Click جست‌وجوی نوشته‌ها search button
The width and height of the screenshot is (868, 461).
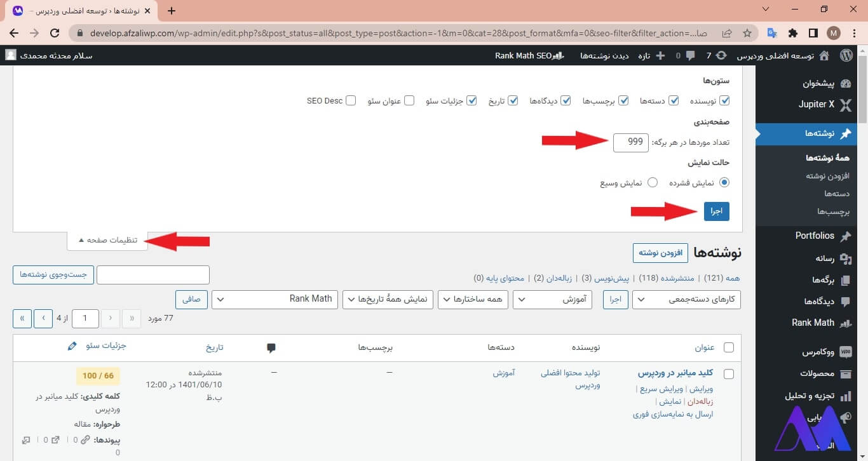(x=53, y=274)
